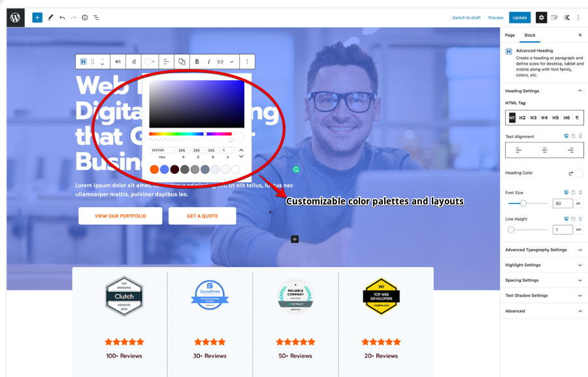Open the text color picker in block toolbar
The image size is (588, 377).
[149, 61]
